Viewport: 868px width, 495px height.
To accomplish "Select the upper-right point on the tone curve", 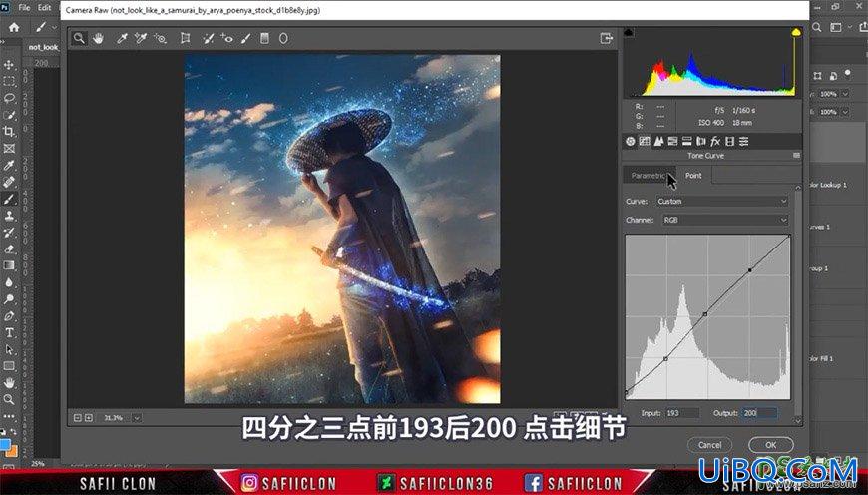I will [750, 270].
